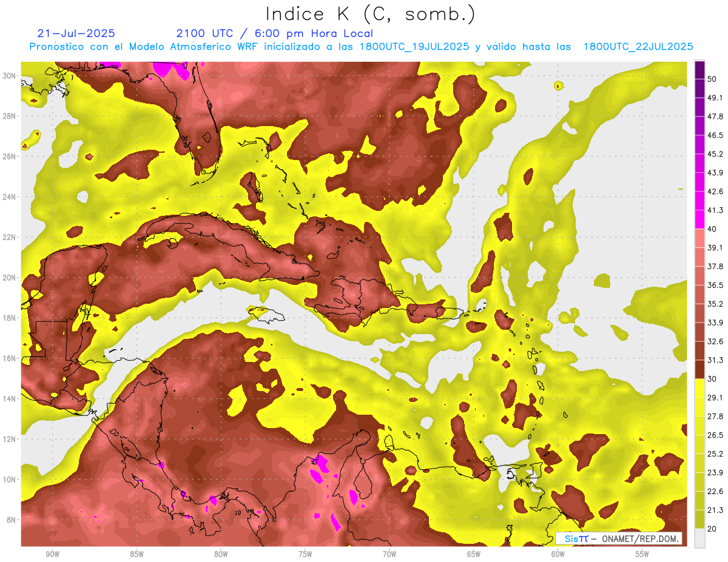728x562 pixels.
Task: Click the 36.5 value on the color scale
Action: coord(715,285)
